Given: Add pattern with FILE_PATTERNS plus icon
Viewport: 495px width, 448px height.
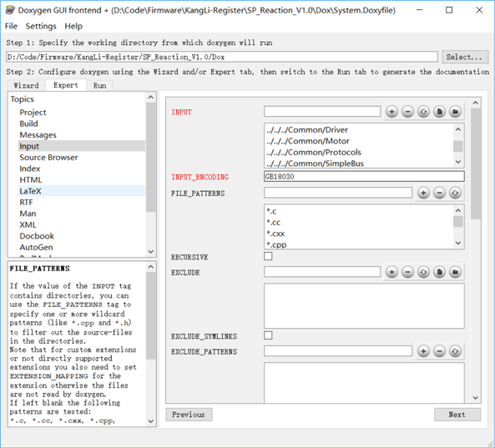Looking at the screenshot, I should coord(423,193).
